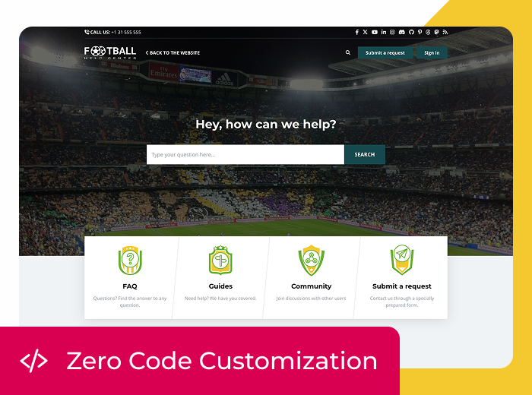Image resolution: width=532 pixels, height=395 pixels.
Task: Click the header search magnifier icon
Action: [348, 52]
